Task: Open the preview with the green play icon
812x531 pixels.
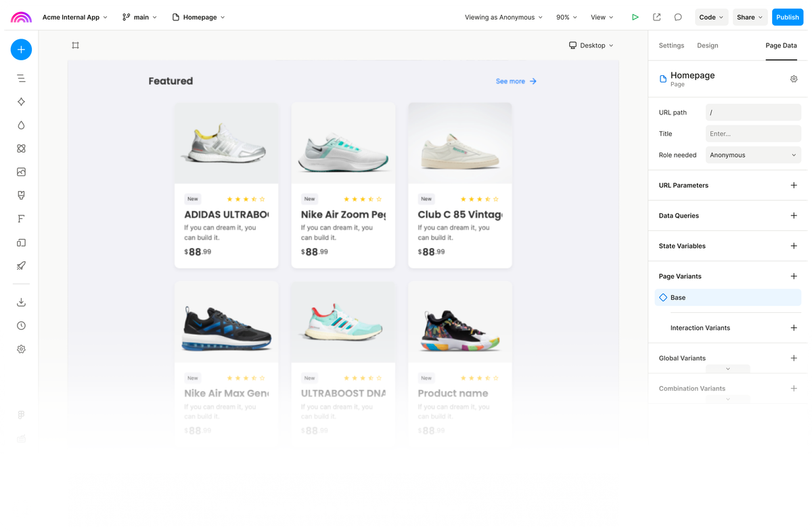Action: click(635, 17)
